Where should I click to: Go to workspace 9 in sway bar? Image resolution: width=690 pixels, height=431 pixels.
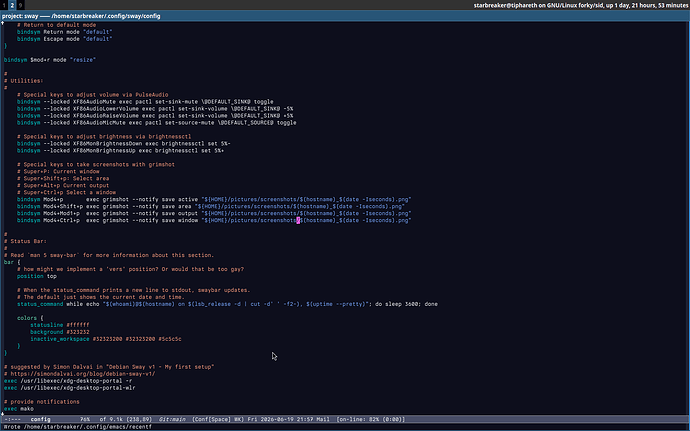(20, 5)
